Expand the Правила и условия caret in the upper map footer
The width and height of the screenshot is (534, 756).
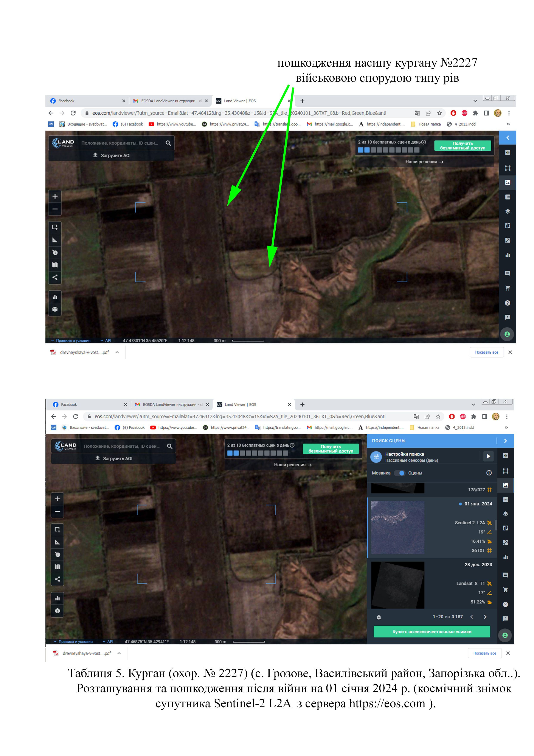[53, 341]
